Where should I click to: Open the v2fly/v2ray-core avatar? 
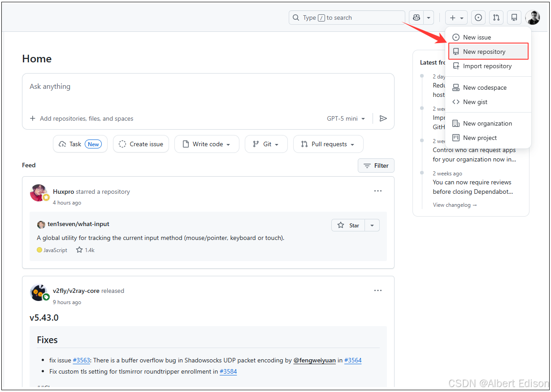pyautogui.click(x=39, y=292)
